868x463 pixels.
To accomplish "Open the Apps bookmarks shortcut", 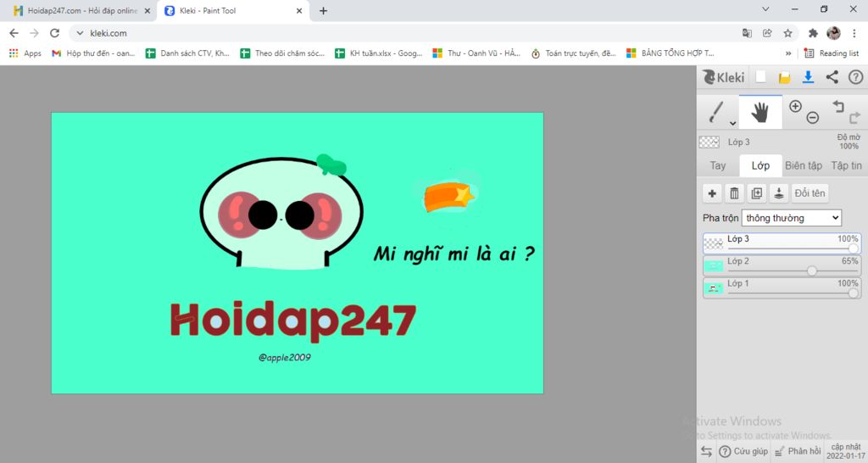I will click(25, 53).
